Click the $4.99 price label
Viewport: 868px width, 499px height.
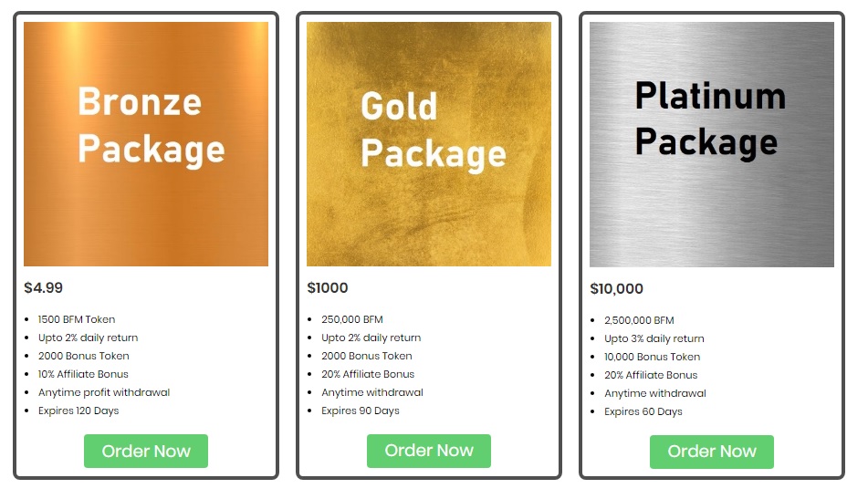(x=44, y=288)
